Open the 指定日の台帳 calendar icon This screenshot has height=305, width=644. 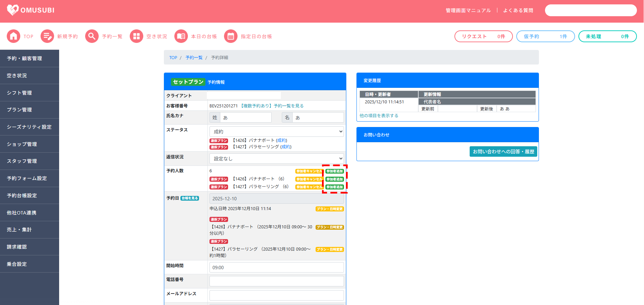[231, 36]
